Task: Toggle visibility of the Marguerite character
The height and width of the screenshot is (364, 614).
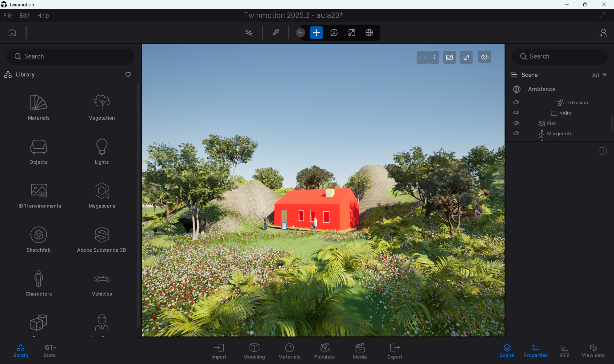Action: 516,133
